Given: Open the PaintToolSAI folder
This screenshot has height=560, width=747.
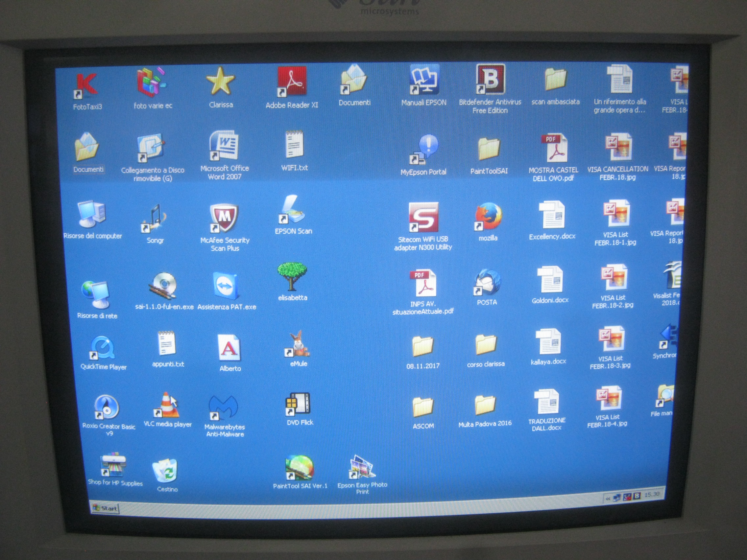Looking at the screenshot, I should pos(488,149).
